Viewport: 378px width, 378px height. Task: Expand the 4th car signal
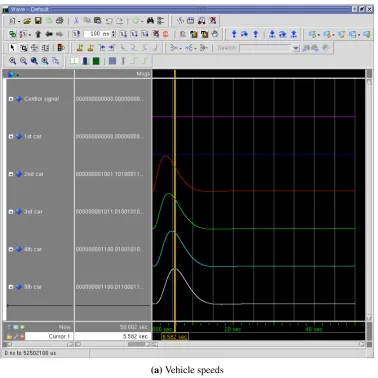point(11,249)
